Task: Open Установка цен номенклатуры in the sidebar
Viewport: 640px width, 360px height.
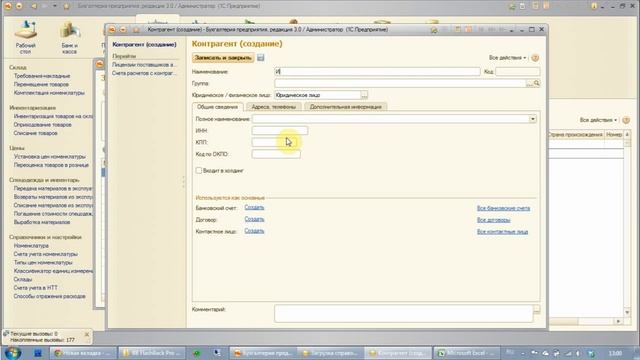Action: 50,156
